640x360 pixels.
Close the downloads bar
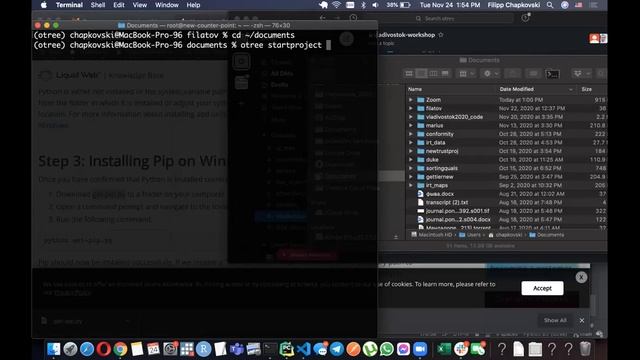[x=582, y=320]
